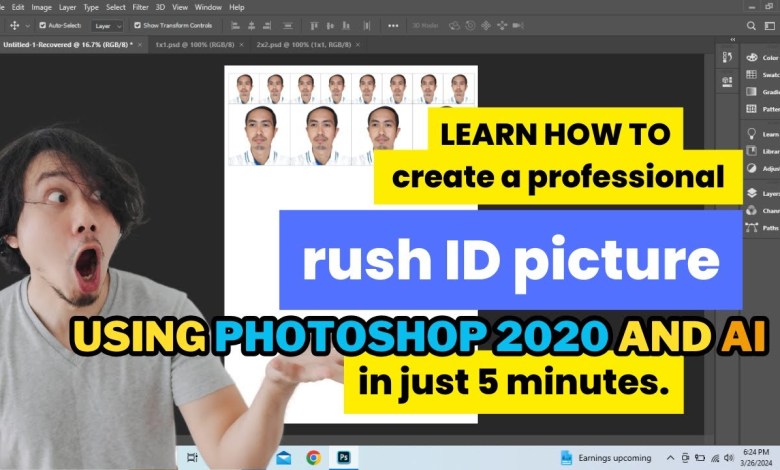Image resolution: width=780 pixels, height=470 pixels.
Task: Toggle the Auto-Select checkbox
Action: pos(43,25)
